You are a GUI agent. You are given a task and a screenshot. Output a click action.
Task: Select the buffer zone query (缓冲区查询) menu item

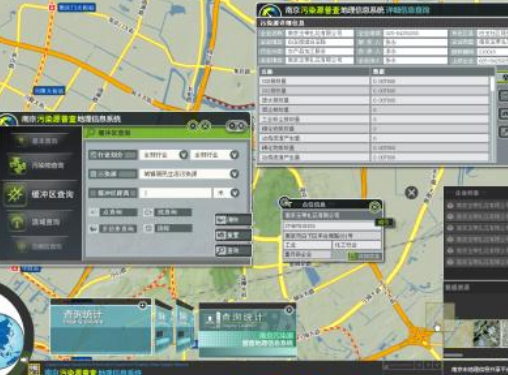click(x=53, y=194)
